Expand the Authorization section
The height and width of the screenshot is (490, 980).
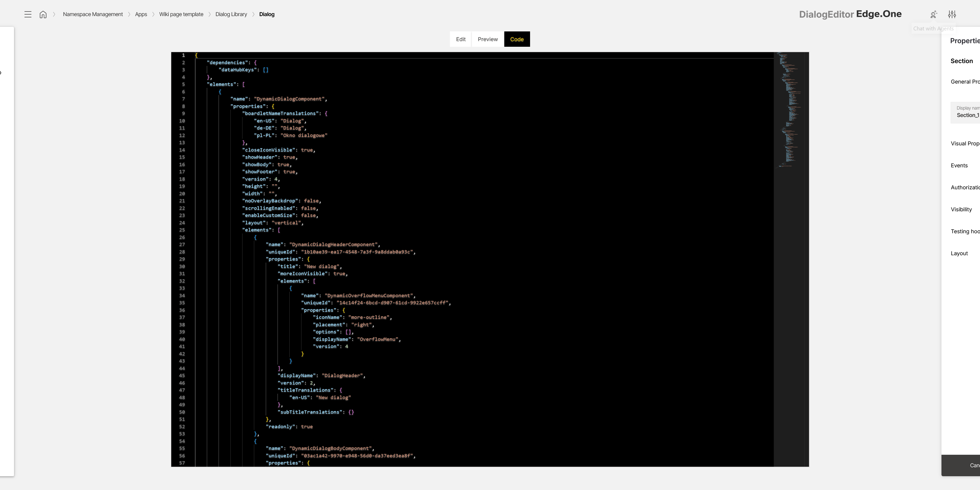(x=965, y=188)
